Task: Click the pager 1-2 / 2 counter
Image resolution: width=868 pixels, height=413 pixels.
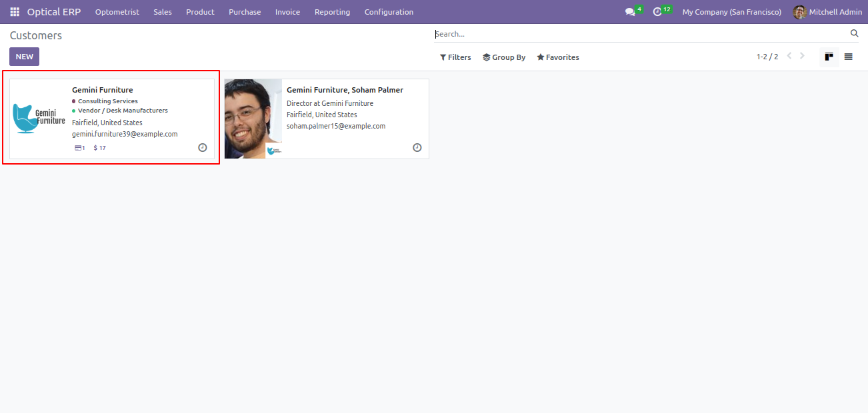Action: pos(767,57)
